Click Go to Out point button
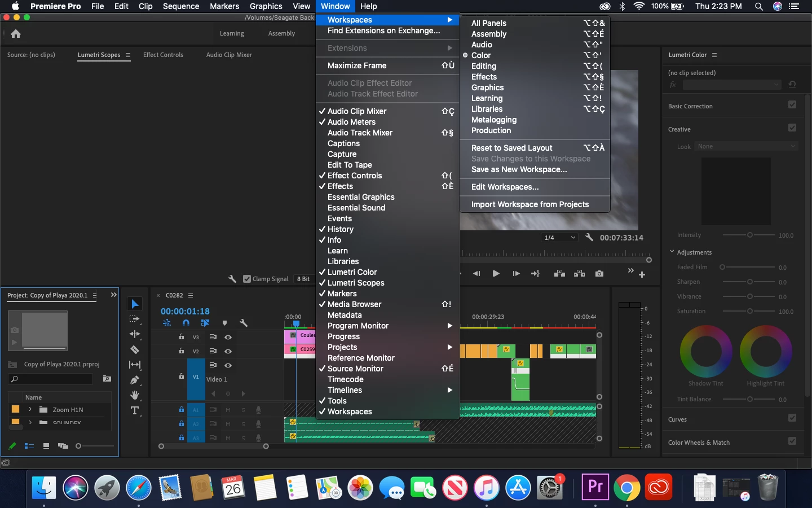Image resolution: width=812 pixels, height=508 pixels. (x=535, y=273)
